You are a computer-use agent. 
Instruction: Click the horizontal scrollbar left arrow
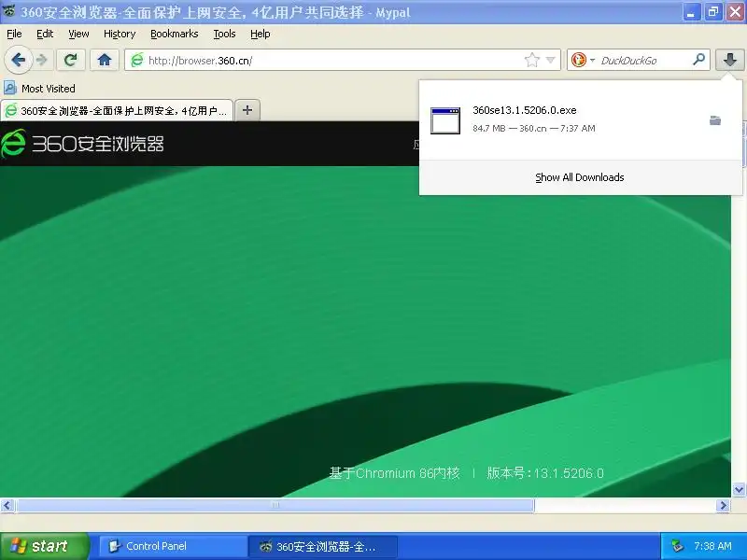(7, 505)
